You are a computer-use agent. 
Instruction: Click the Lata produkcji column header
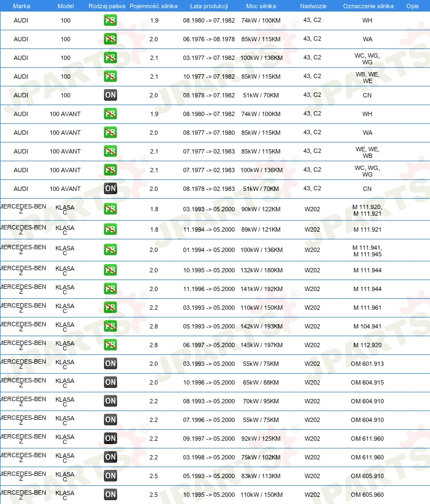(x=209, y=6)
